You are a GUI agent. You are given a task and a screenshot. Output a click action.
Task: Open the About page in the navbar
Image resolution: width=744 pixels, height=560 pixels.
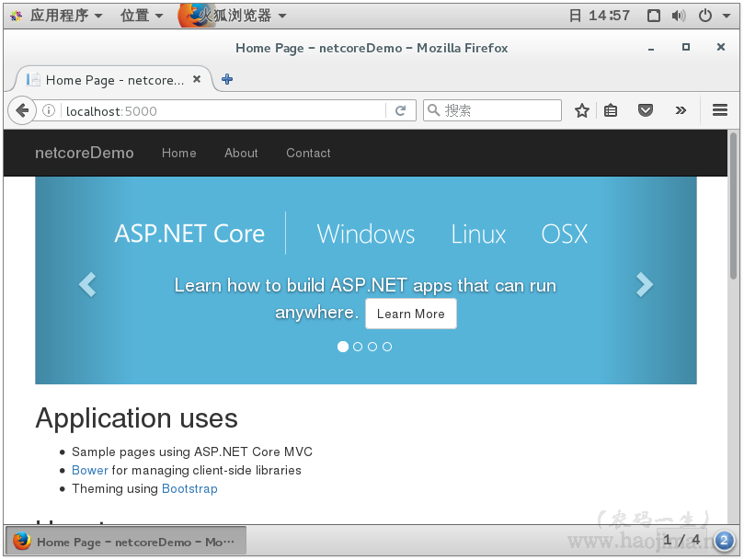pos(241,153)
